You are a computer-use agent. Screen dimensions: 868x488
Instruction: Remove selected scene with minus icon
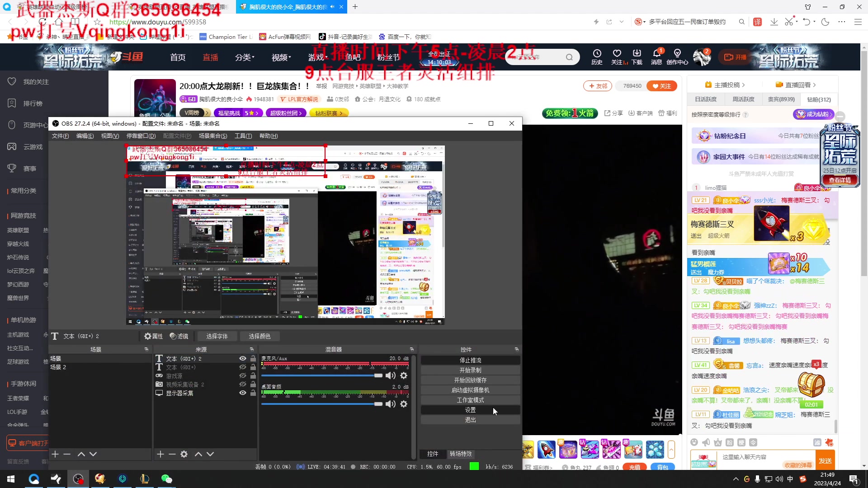[67, 454]
